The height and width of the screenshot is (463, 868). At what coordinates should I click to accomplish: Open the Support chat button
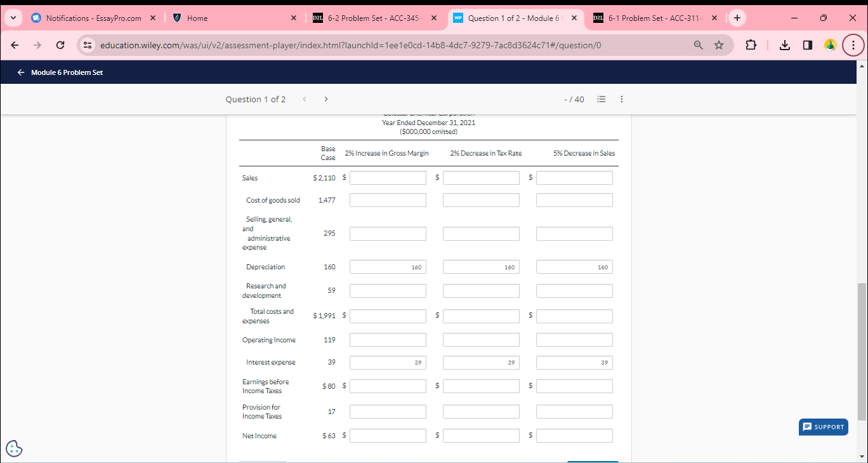824,427
